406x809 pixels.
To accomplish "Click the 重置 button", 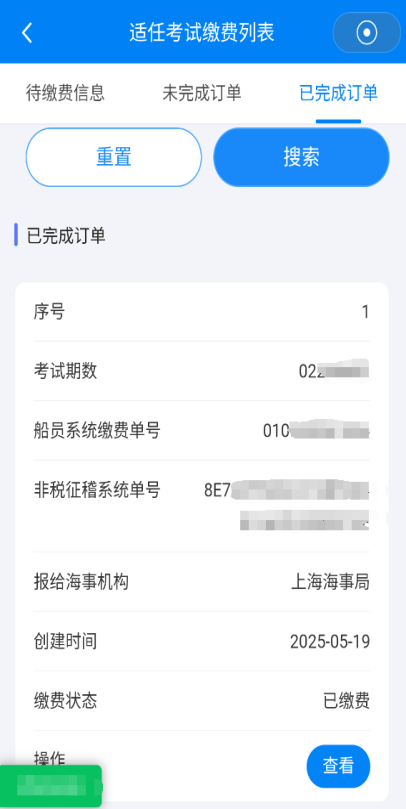I will [113, 157].
